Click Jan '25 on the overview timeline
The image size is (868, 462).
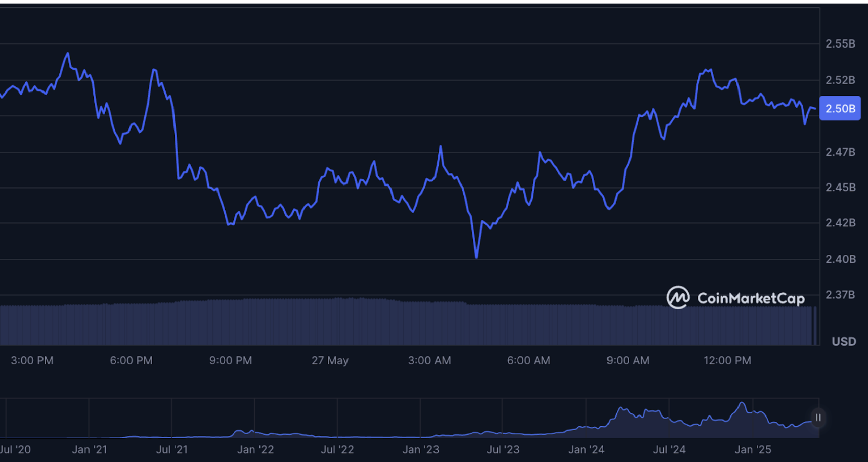[x=753, y=449]
